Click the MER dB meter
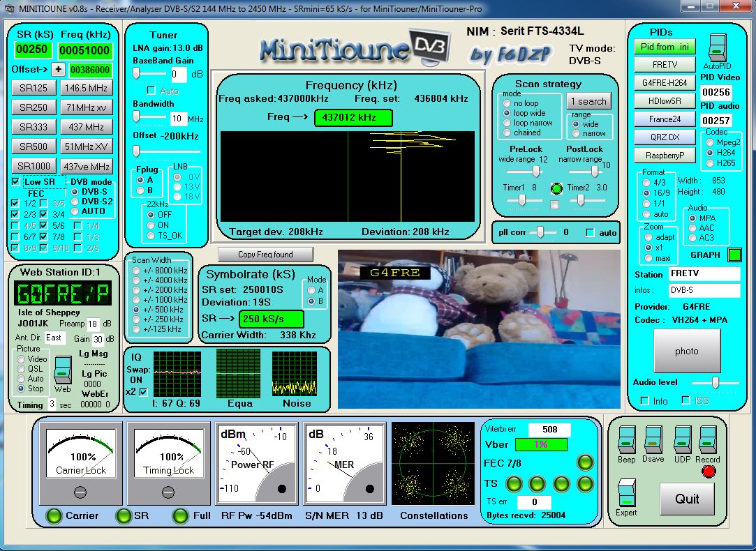Image resolution: width=756 pixels, height=551 pixels. (x=344, y=464)
